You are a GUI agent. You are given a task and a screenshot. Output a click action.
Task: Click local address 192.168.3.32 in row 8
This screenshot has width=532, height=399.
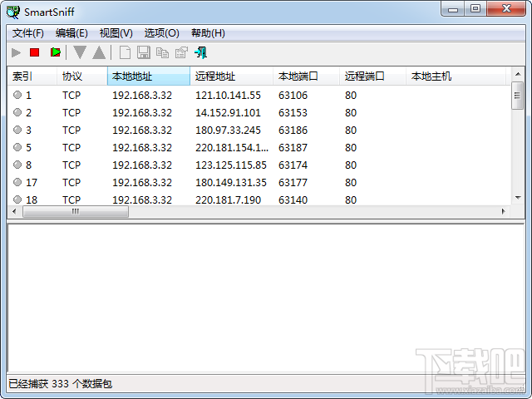(x=142, y=165)
